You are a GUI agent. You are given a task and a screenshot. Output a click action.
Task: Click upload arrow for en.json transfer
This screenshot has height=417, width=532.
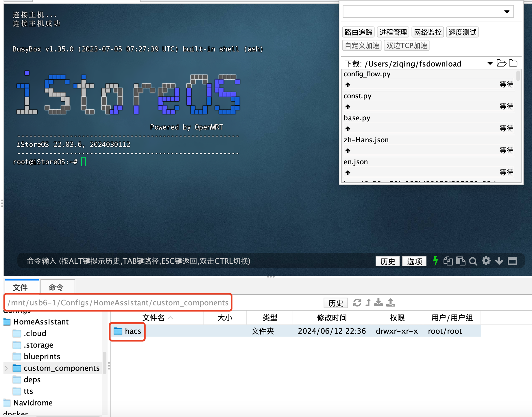coord(348,172)
